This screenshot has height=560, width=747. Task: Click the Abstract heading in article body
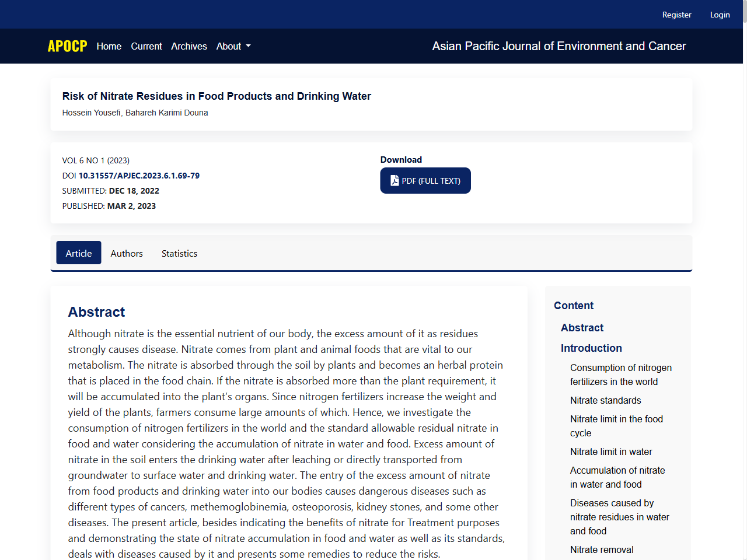[x=96, y=312]
